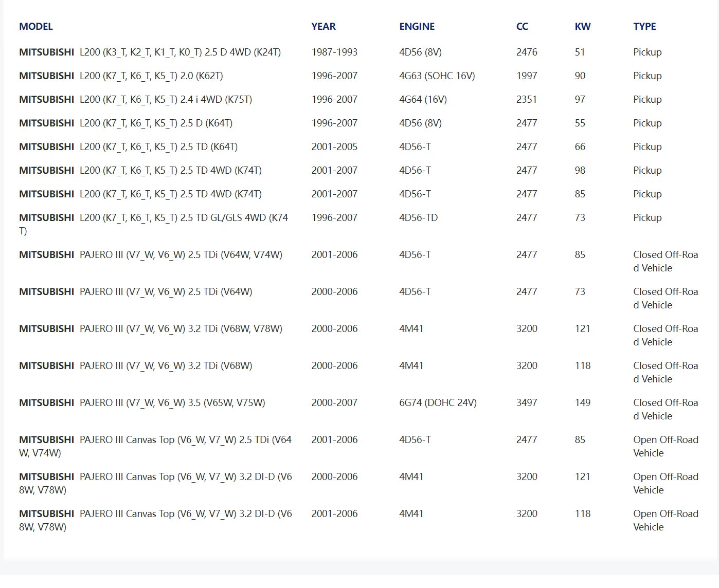Click the 90 KW value

(580, 76)
